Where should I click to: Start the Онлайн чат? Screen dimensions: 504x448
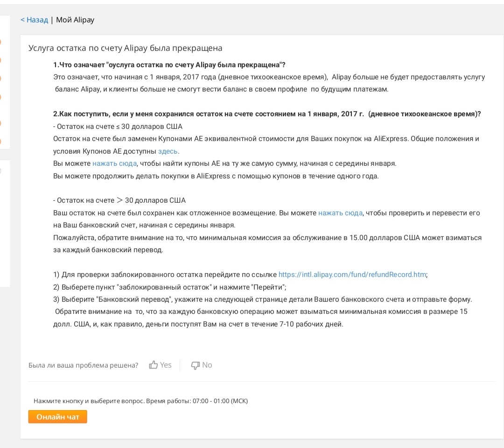tap(57, 417)
